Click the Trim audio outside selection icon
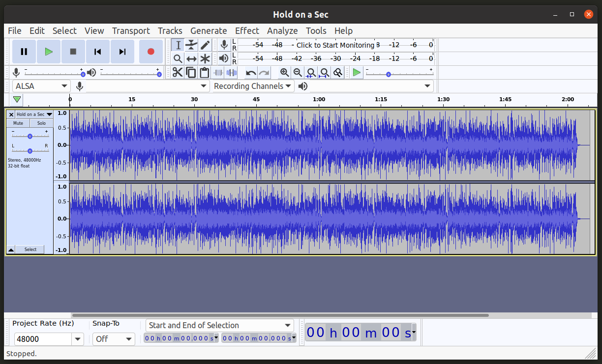The width and height of the screenshot is (602, 364). (x=219, y=72)
